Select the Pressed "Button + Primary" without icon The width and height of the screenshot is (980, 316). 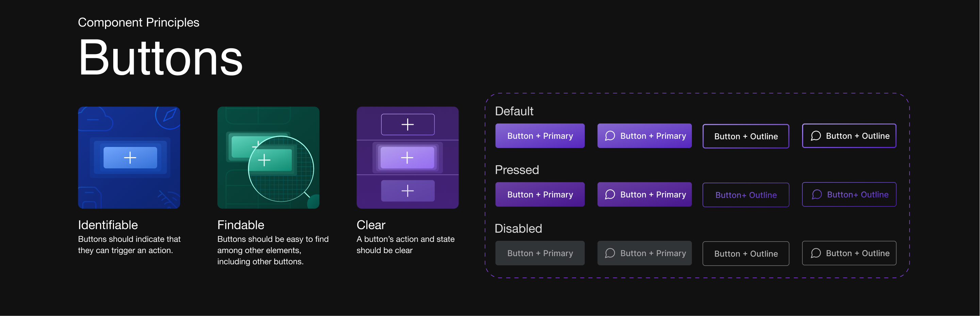(x=539, y=194)
